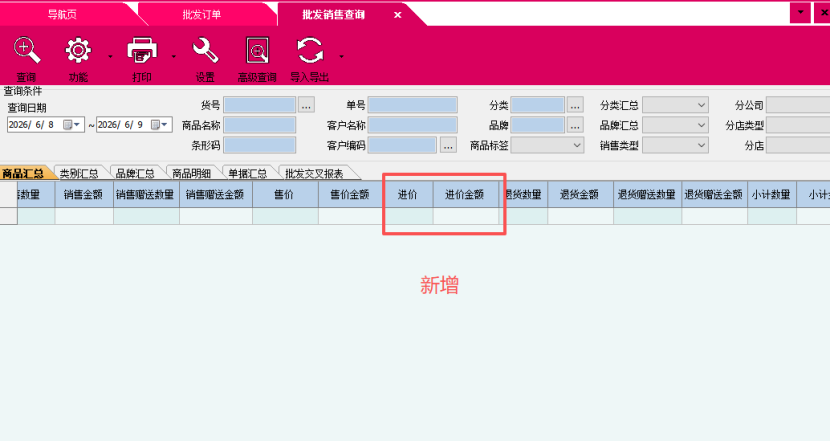
Task: Click the 进价 column header
Action: point(408,194)
